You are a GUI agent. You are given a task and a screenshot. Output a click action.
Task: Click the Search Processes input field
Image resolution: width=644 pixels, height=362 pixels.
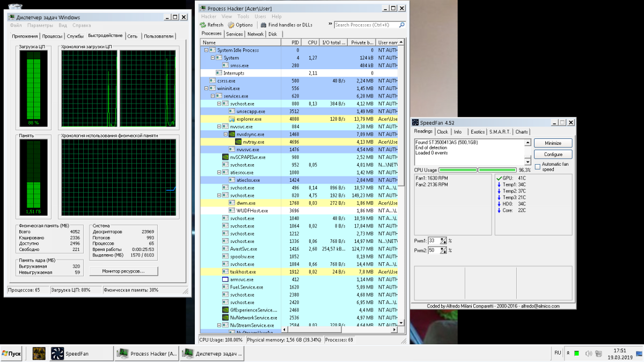coord(366,25)
